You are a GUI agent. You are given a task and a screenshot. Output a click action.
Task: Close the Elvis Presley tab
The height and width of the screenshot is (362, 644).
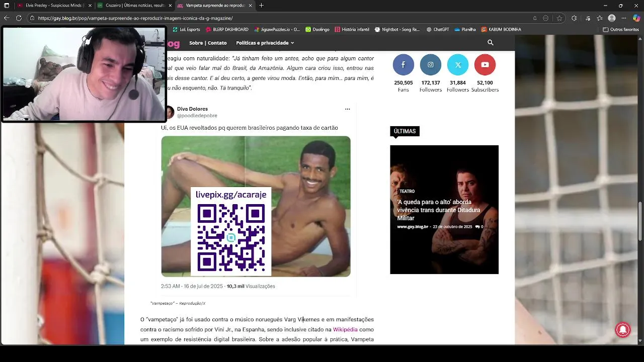90,6
